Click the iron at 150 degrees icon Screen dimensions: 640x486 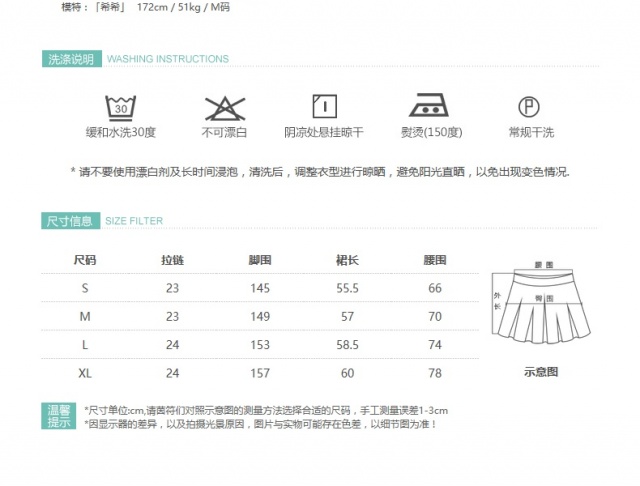[430, 105]
